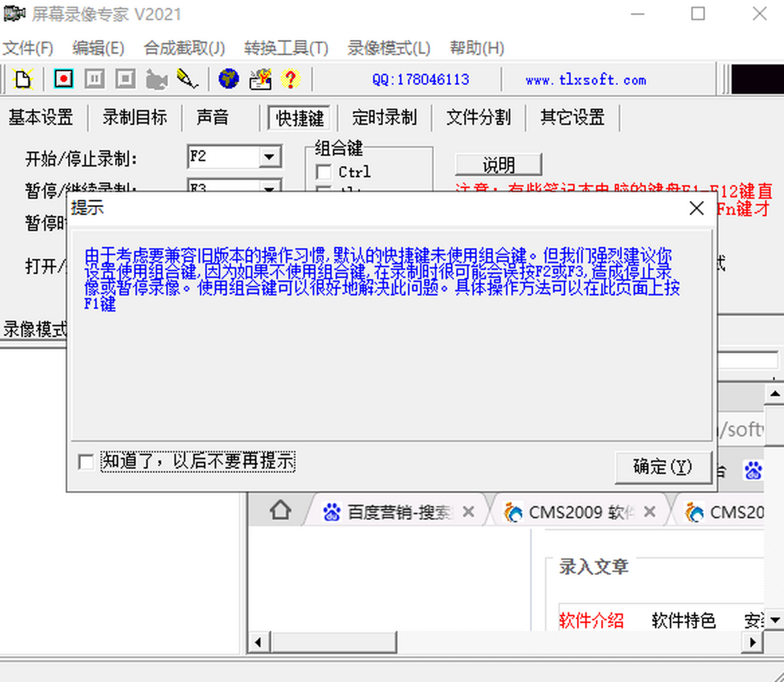This screenshot has width=784, height=682.
Task: Click the yellow question mark help icon
Action: point(290,79)
